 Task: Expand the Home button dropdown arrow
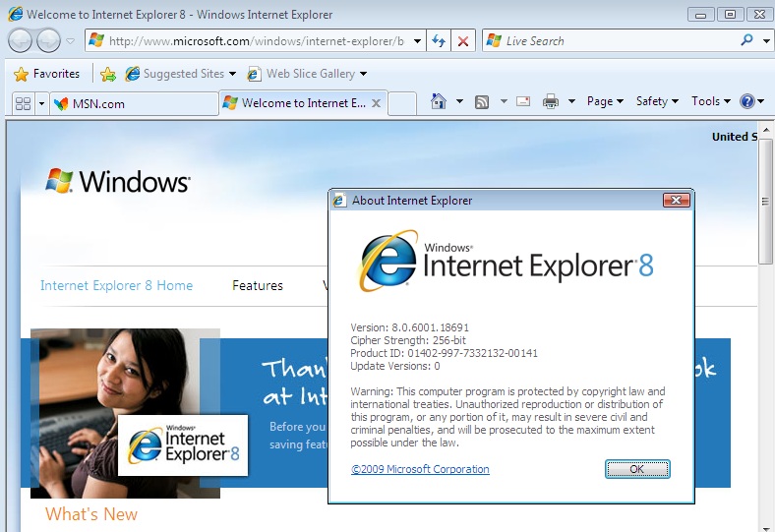coord(459,101)
